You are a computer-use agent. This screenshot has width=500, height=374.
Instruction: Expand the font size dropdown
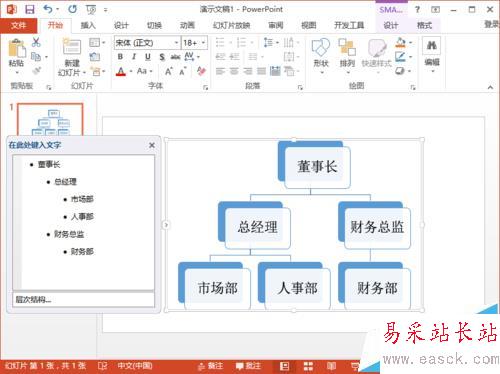[203, 43]
